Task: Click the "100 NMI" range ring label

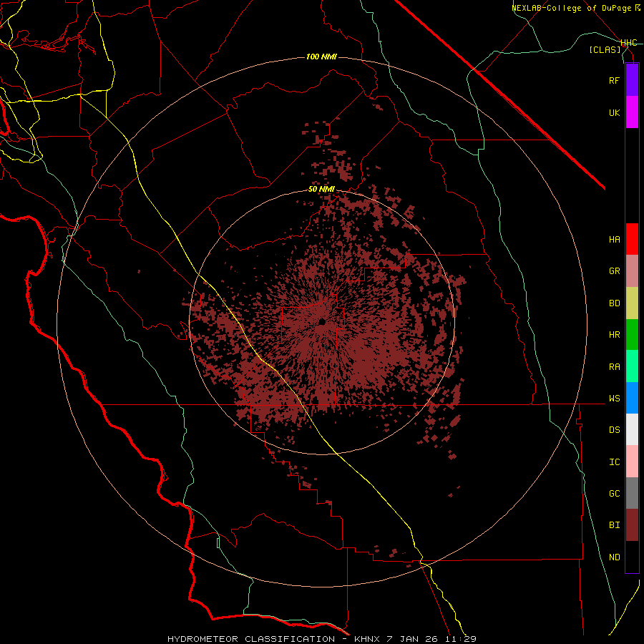Action: (321, 57)
